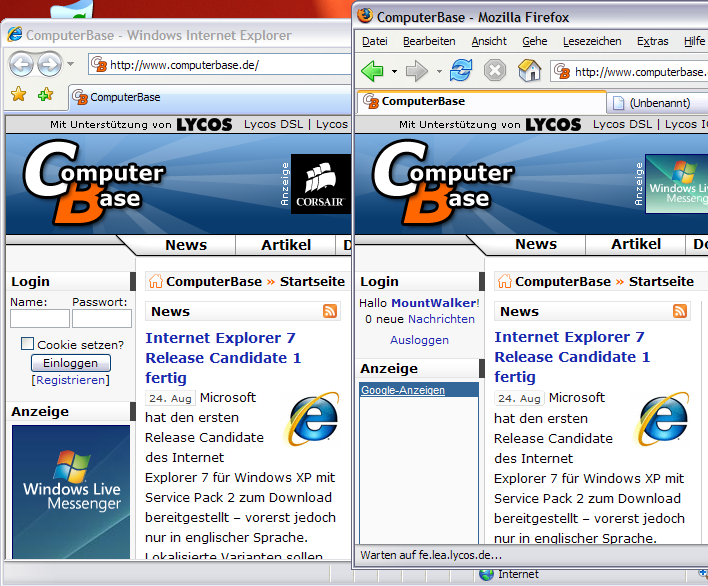Click the Passwort input field in Internet Explorer
This screenshot has width=708, height=586.
click(x=102, y=319)
